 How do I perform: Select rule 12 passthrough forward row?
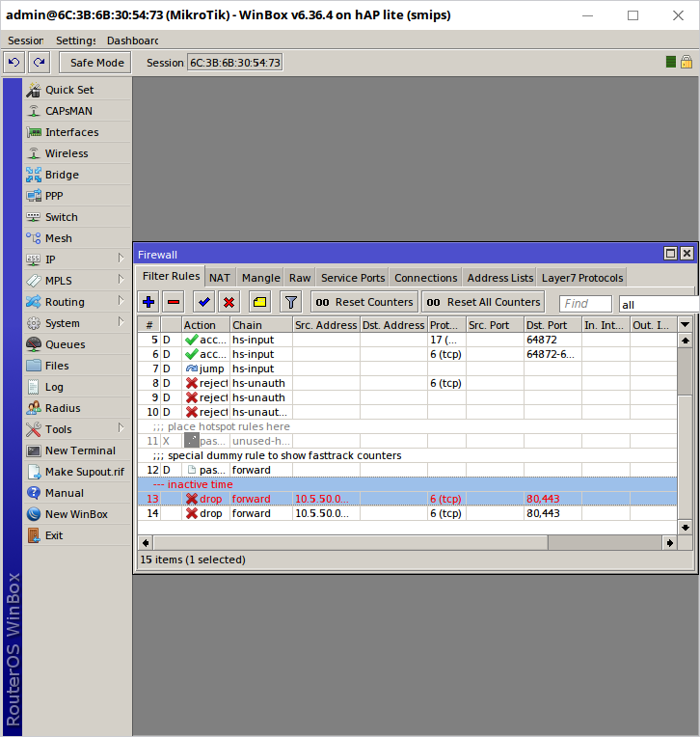[407, 470]
